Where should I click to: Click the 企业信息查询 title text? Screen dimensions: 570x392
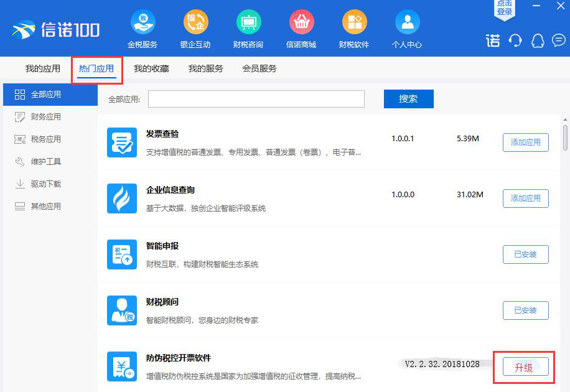(x=171, y=190)
